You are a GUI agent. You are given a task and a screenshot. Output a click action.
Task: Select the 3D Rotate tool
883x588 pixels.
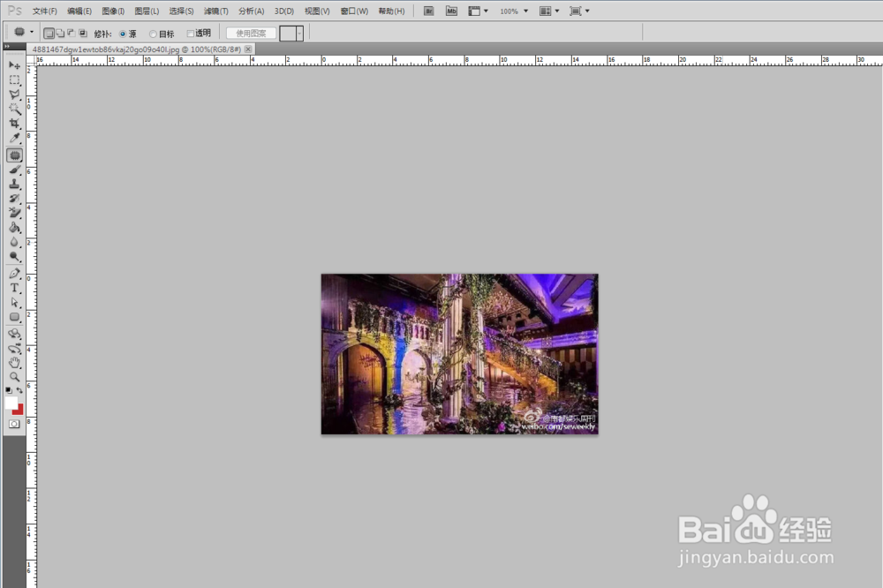[14, 334]
